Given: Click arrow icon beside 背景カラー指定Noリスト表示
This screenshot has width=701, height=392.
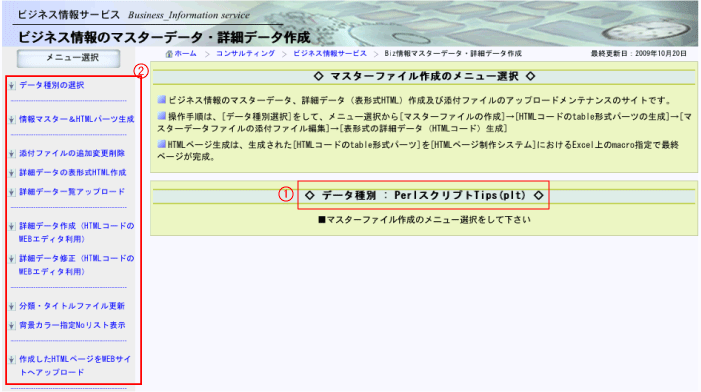Looking at the screenshot, I should (12, 326).
